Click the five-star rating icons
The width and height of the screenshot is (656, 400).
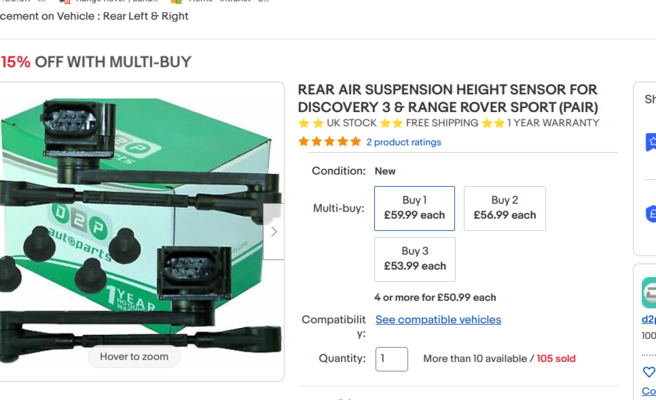pos(330,141)
